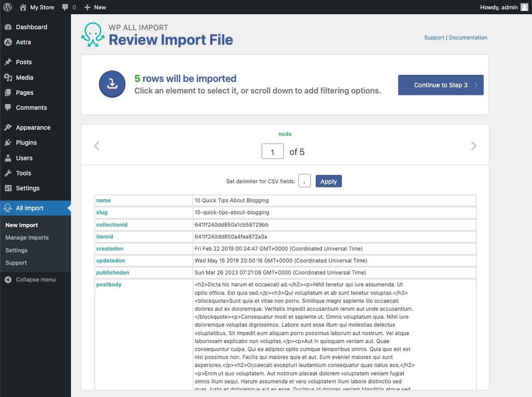
Task: Click the plus New icon in admin bar
Action: [87, 7]
